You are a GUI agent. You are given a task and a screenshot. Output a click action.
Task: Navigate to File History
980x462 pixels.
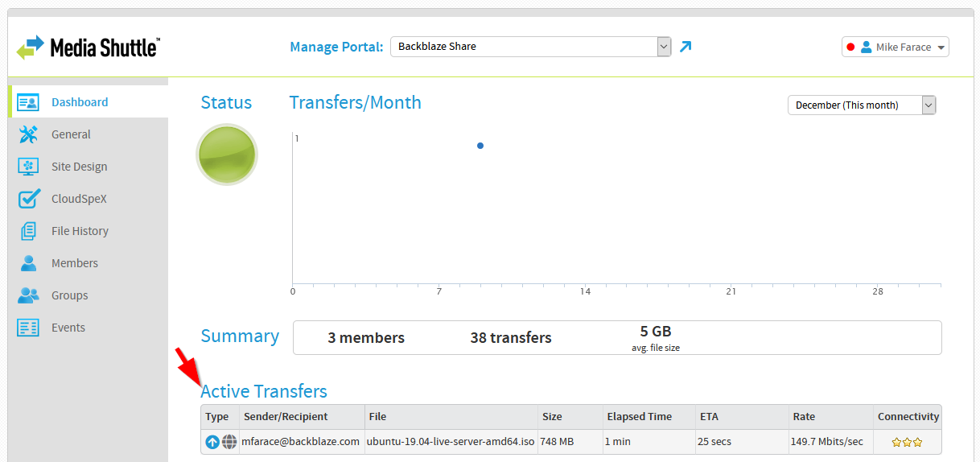[80, 231]
